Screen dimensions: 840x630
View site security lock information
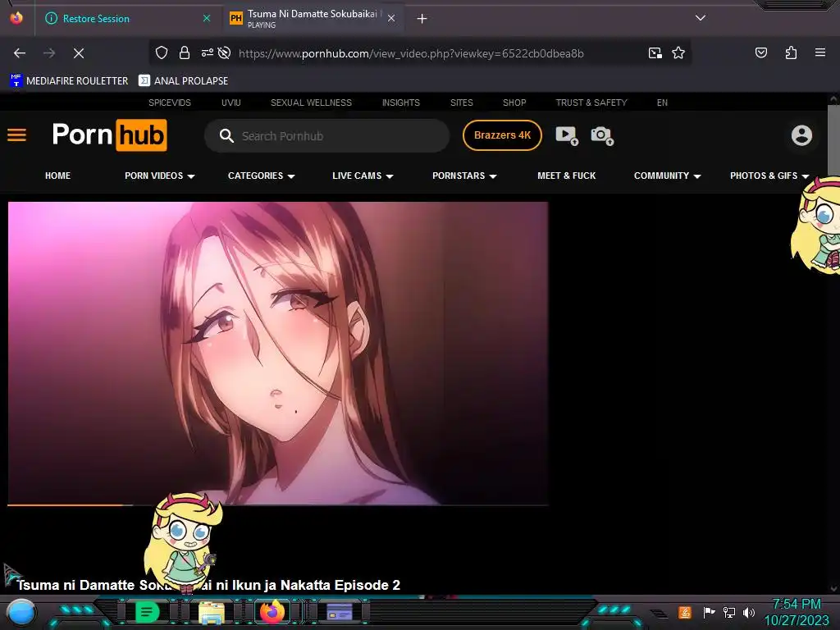coord(185,53)
